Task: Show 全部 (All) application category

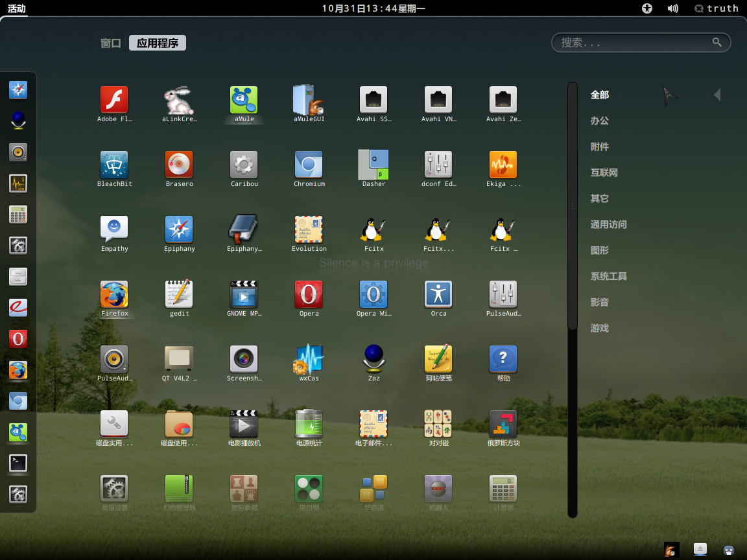Action: click(x=600, y=95)
